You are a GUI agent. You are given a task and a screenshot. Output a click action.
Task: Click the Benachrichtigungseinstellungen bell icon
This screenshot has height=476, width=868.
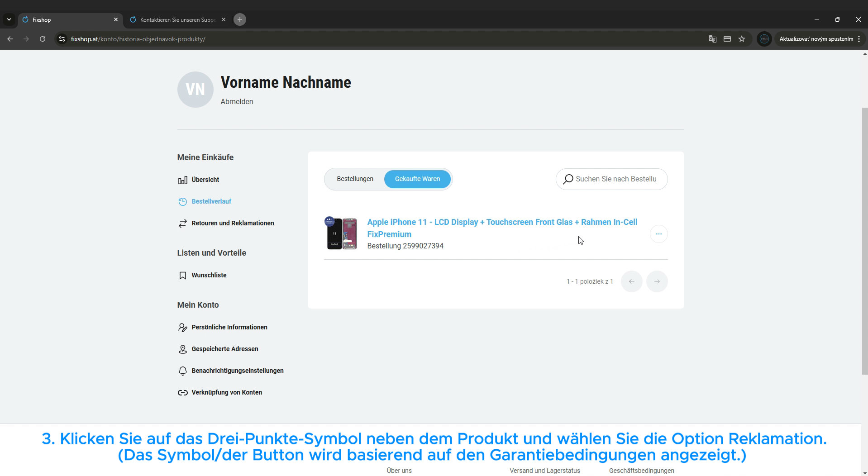pos(182,371)
